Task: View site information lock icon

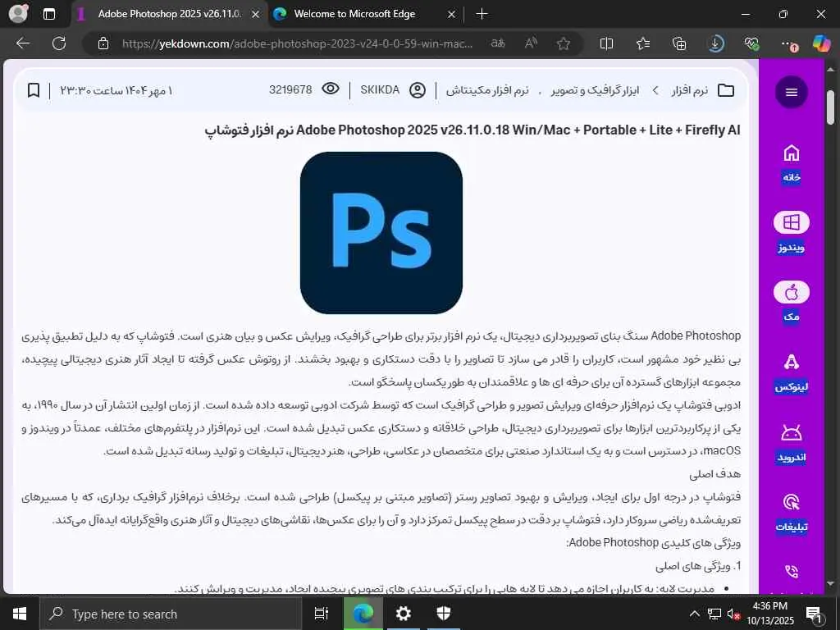Action: pos(103,43)
